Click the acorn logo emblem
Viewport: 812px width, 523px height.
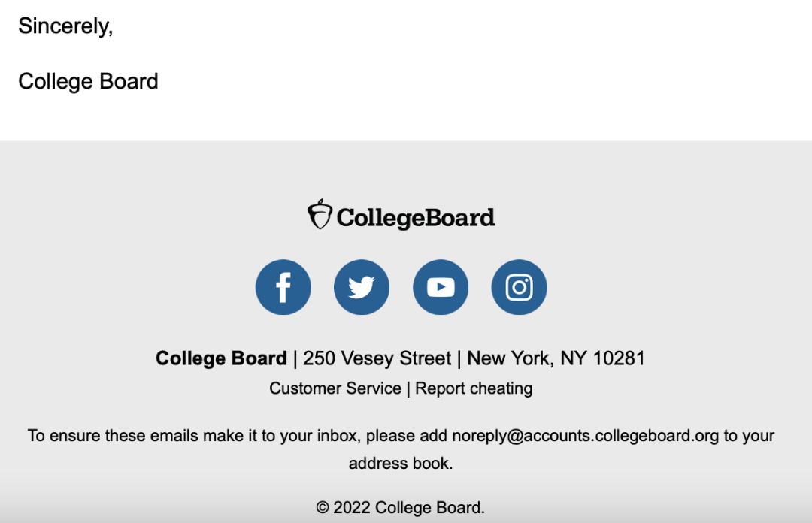click(320, 214)
